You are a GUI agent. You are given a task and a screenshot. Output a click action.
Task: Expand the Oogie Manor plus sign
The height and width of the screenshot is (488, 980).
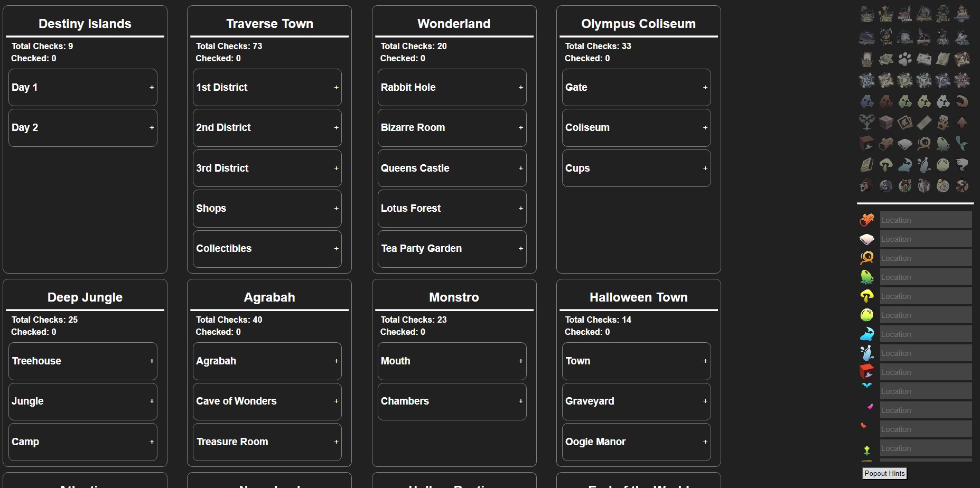705,442
